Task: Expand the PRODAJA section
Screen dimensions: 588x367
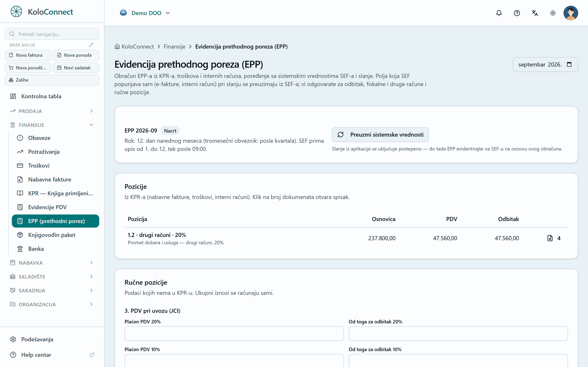Action: [52, 111]
